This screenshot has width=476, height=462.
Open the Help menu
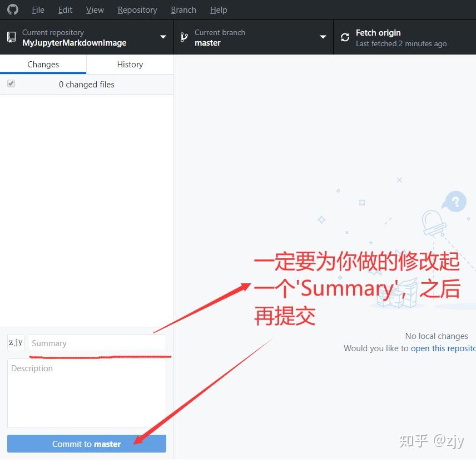click(x=218, y=9)
